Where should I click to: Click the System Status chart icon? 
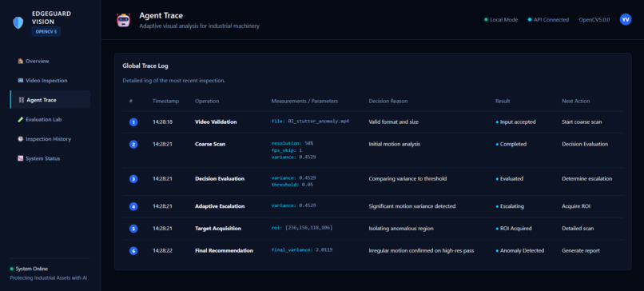click(21, 158)
